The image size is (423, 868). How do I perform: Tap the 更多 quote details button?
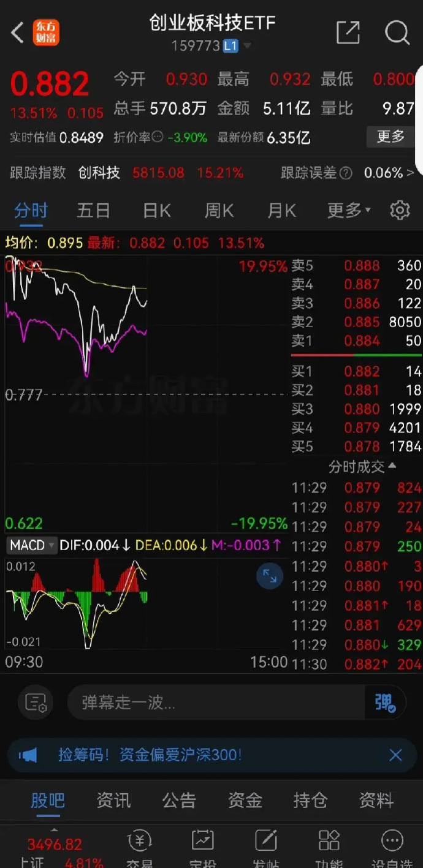tap(391, 137)
